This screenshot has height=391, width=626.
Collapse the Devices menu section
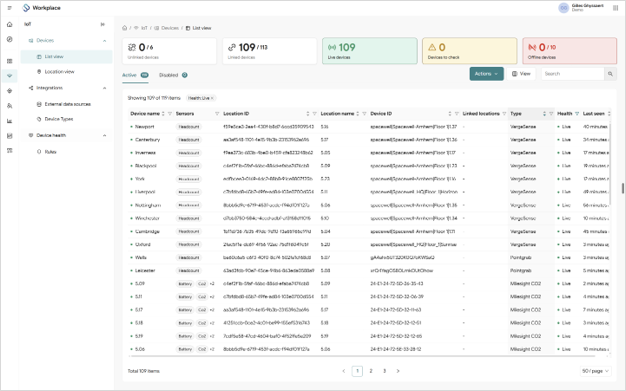click(105, 41)
